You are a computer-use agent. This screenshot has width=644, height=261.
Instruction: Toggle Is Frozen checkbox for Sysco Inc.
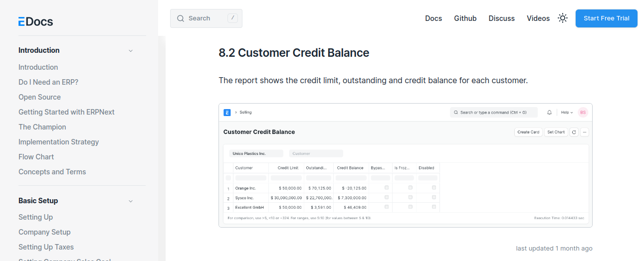click(x=411, y=197)
